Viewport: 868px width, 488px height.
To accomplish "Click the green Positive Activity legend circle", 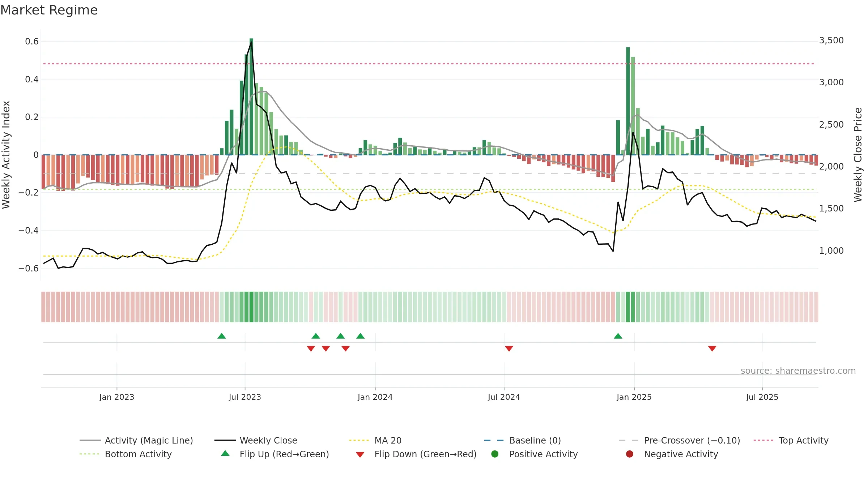I will click(x=495, y=454).
